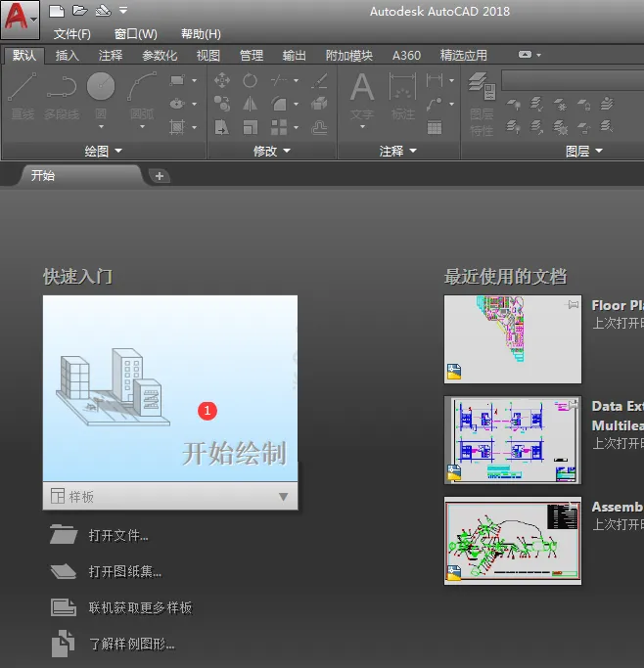This screenshot has width=644, height=668.
Task: Select the Array tool in 修改 panel
Action: [x=279, y=127]
